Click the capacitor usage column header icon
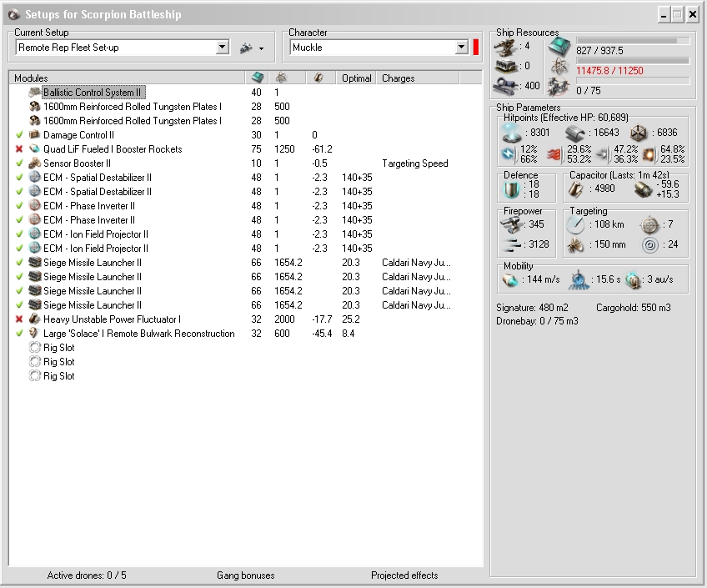This screenshot has width=707, height=588. click(x=318, y=78)
